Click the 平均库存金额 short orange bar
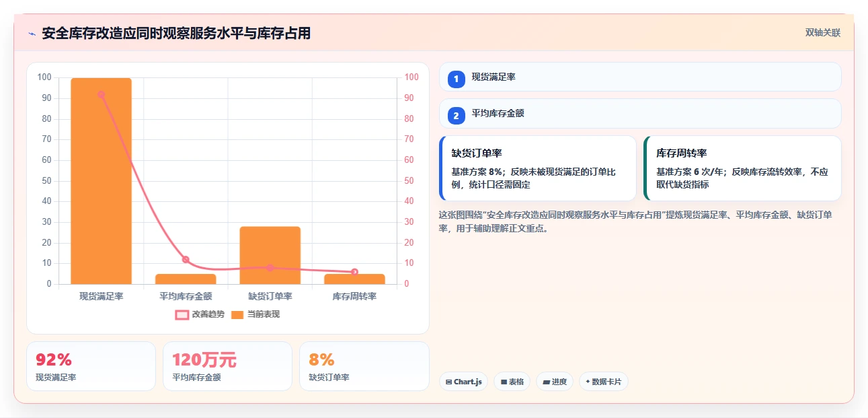Image resolution: width=868 pixels, height=418 pixels. pos(186,279)
